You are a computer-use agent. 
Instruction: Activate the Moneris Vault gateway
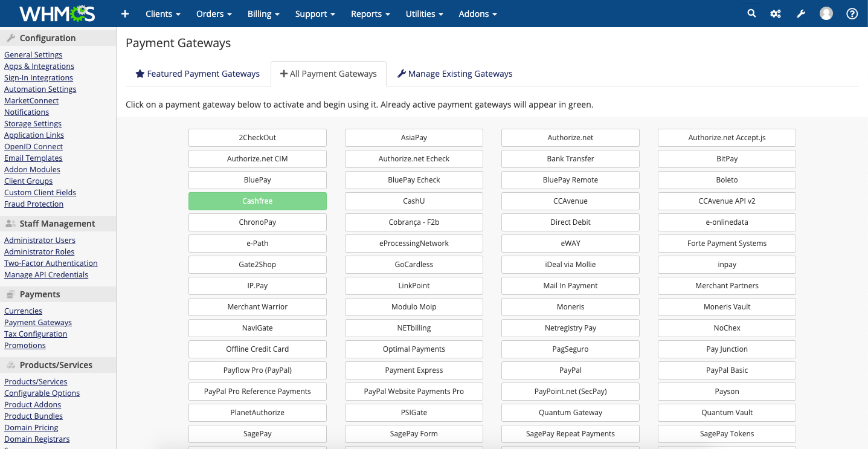727,307
